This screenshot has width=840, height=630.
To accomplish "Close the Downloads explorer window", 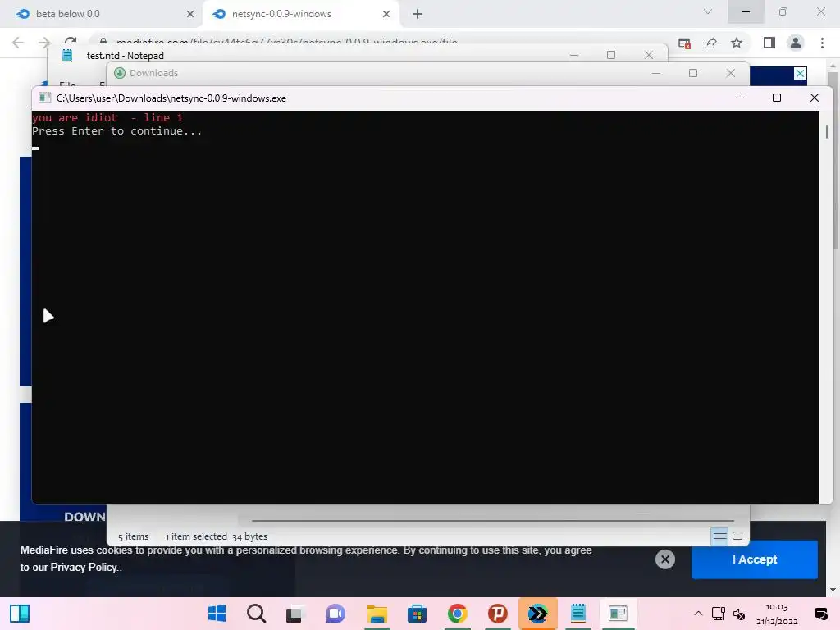I will click(x=731, y=73).
